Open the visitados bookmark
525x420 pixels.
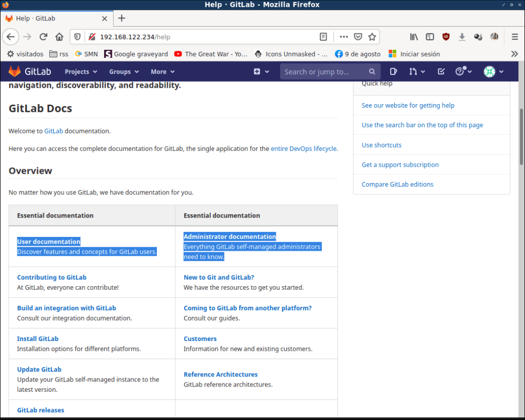click(x=26, y=54)
